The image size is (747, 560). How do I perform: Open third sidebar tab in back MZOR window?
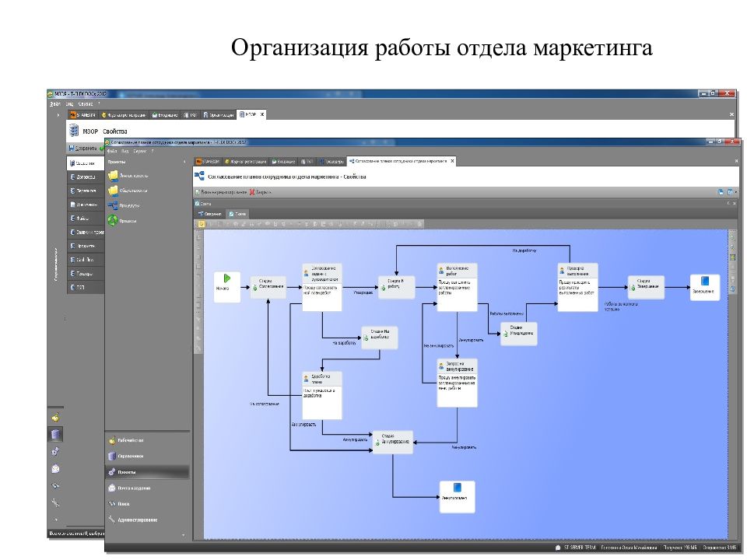(x=86, y=191)
